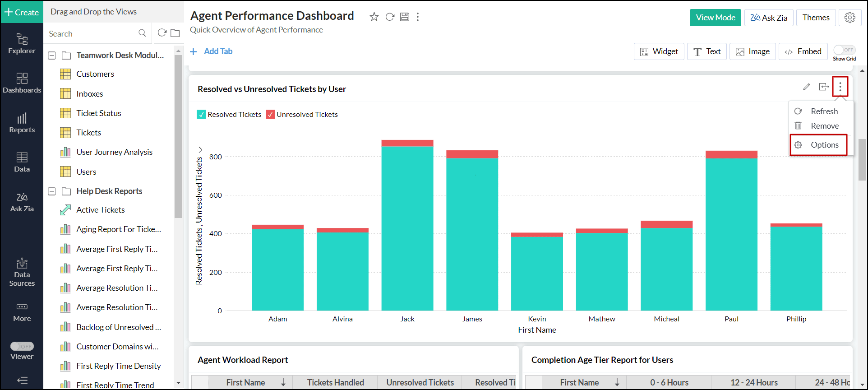The height and width of the screenshot is (390, 868).
Task: Click the save dashboard icon
Action: (405, 17)
